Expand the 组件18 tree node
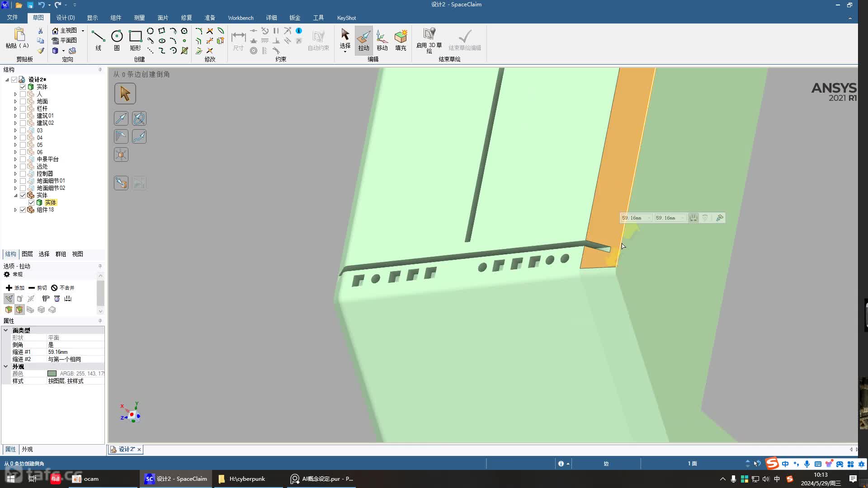868x488 pixels. pos(15,210)
